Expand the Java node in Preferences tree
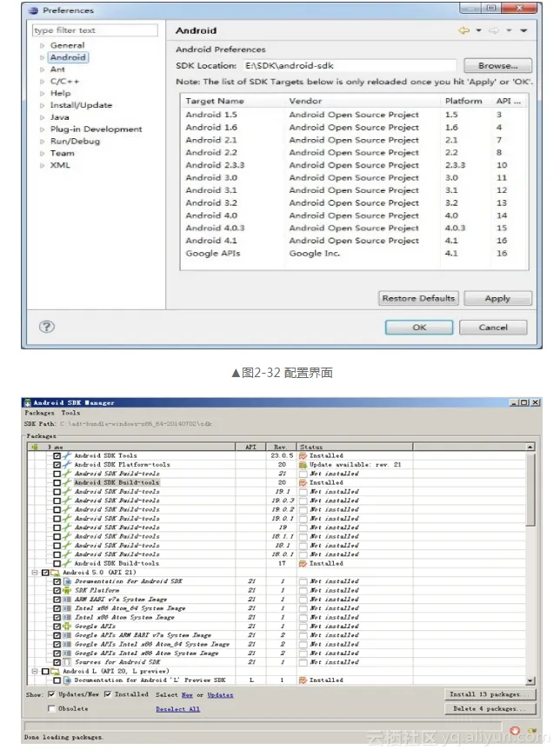560x756 pixels. pyautogui.click(x=42, y=117)
